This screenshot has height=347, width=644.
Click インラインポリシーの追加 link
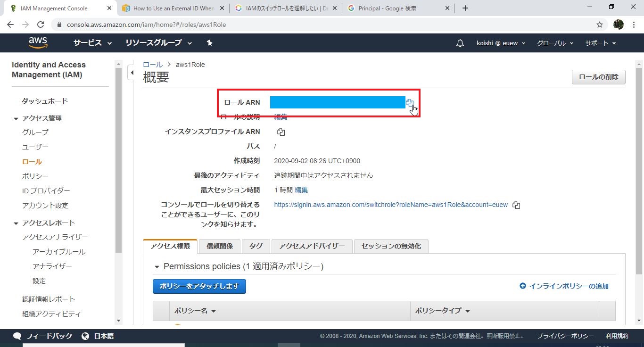point(569,286)
